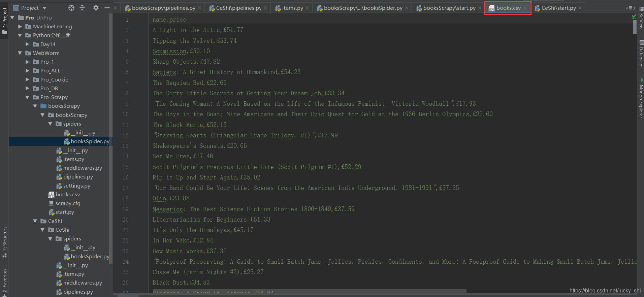The width and height of the screenshot is (644, 297).
Task: Hide the Project panel with minimize icon
Action: pyautogui.click(x=107, y=8)
